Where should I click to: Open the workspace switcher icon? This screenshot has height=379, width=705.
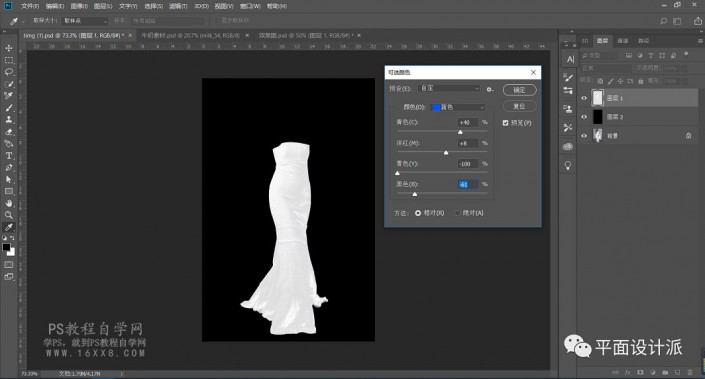[677, 21]
